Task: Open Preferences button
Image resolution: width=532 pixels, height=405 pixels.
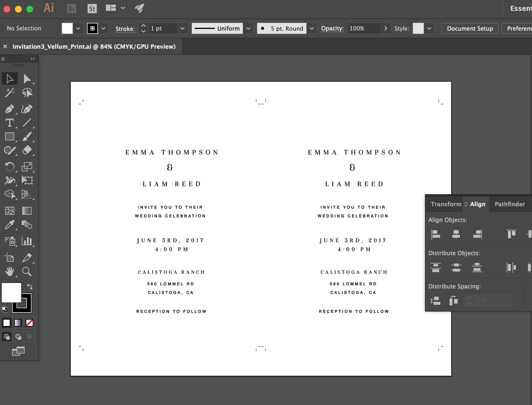Action: [517, 28]
